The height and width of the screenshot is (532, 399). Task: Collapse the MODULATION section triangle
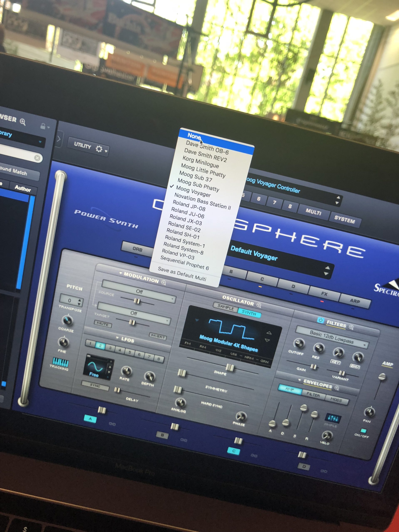[121, 273]
